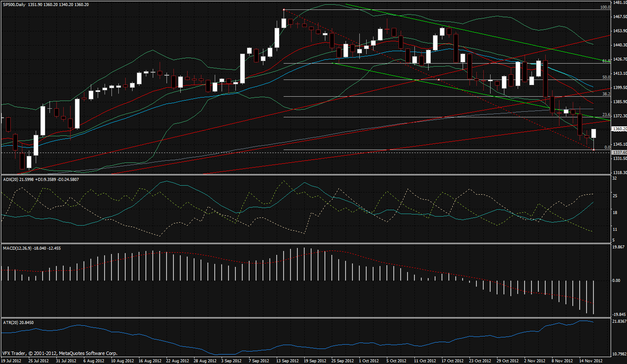This screenshot has width=627, height=364.
Task: Click the MACD 0.00 axis level label
Action: pos(616,281)
